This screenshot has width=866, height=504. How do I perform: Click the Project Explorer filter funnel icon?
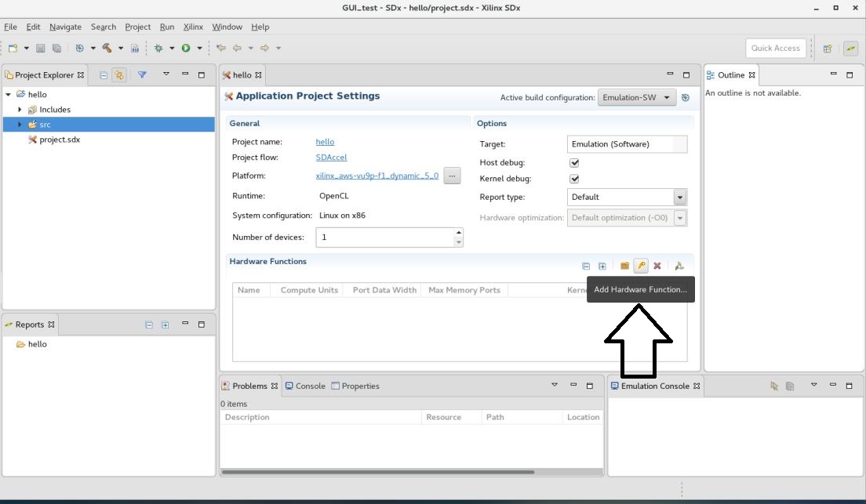[142, 74]
